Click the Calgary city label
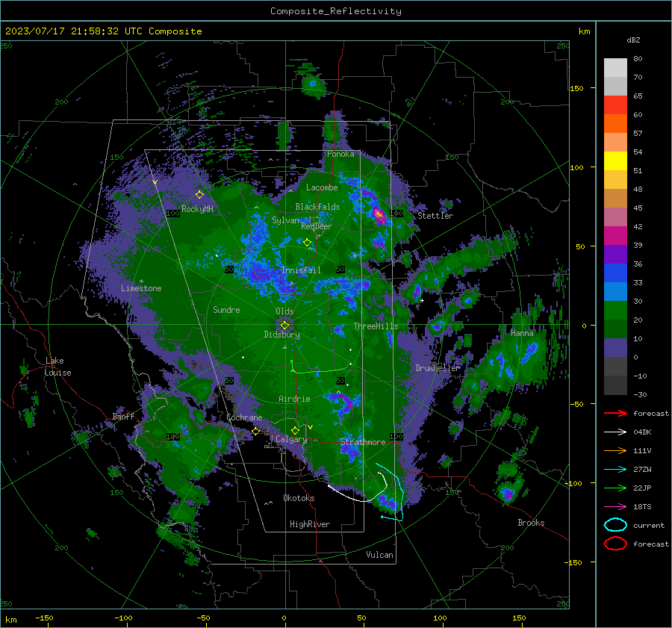 [291, 439]
